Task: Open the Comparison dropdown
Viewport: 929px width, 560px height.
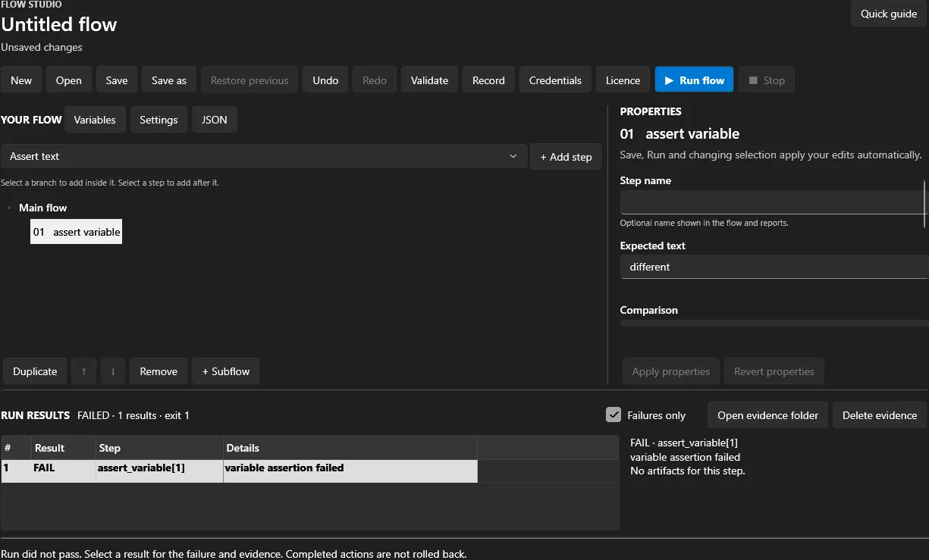Action: point(774,323)
